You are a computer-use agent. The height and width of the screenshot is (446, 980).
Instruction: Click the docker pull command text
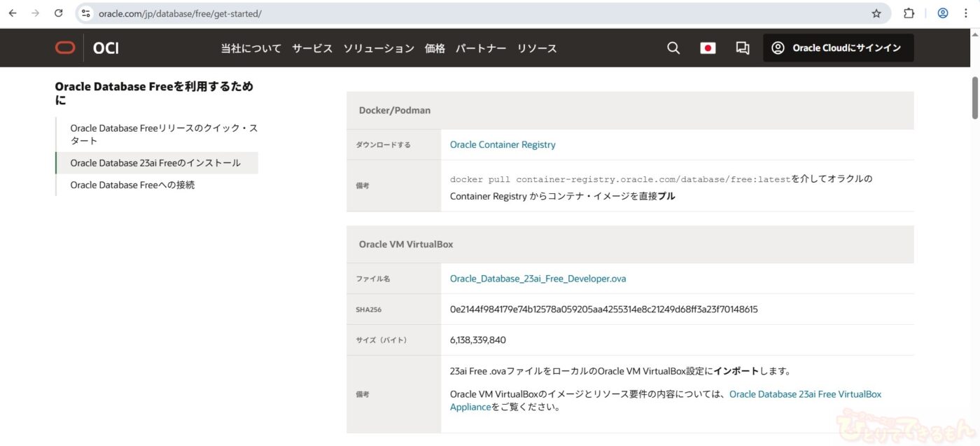[621, 179]
